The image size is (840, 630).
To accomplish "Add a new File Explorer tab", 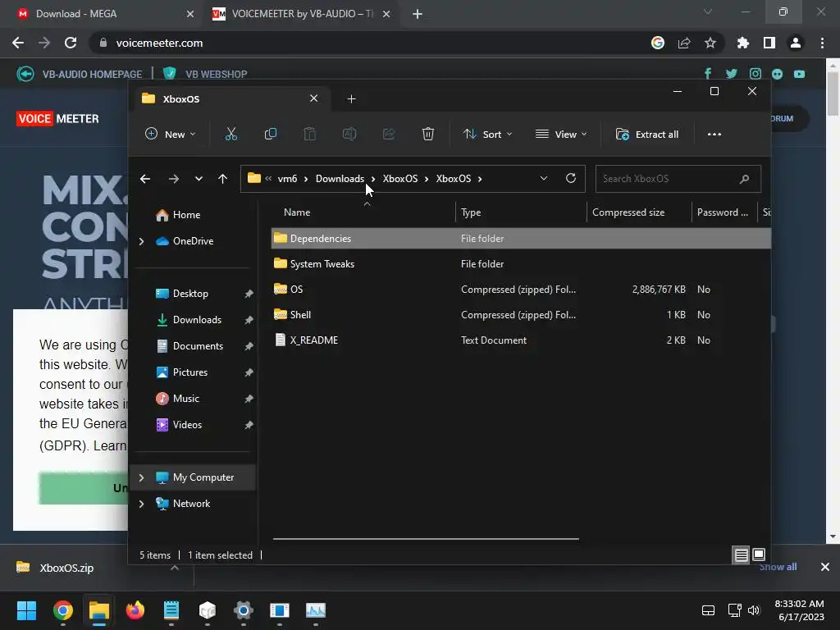I will click(x=351, y=98).
